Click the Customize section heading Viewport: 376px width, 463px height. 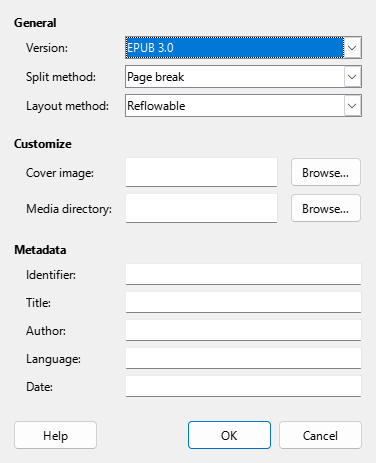coord(43,144)
